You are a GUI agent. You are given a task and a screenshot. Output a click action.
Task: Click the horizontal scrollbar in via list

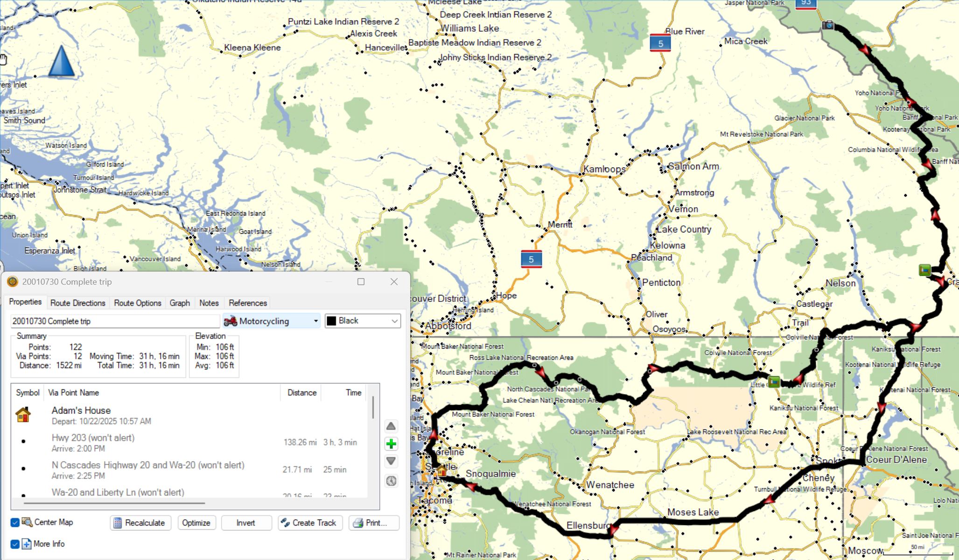coord(114,503)
